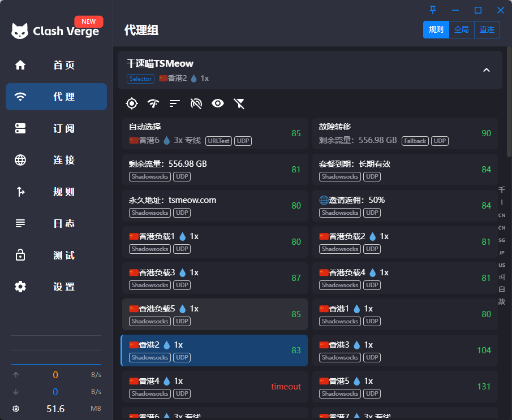
Task: Collapse the 千速喵TSMeow group chevron
Action: pos(486,70)
